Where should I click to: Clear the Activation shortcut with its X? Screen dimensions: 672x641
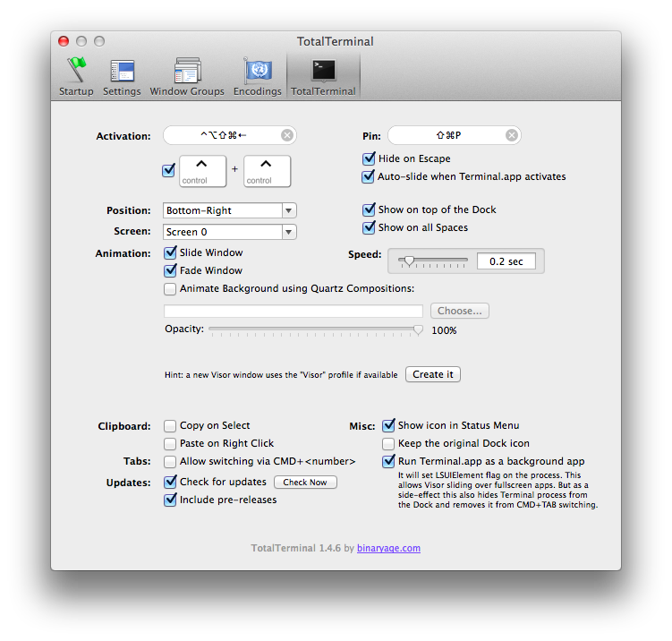[x=287, y=135]
